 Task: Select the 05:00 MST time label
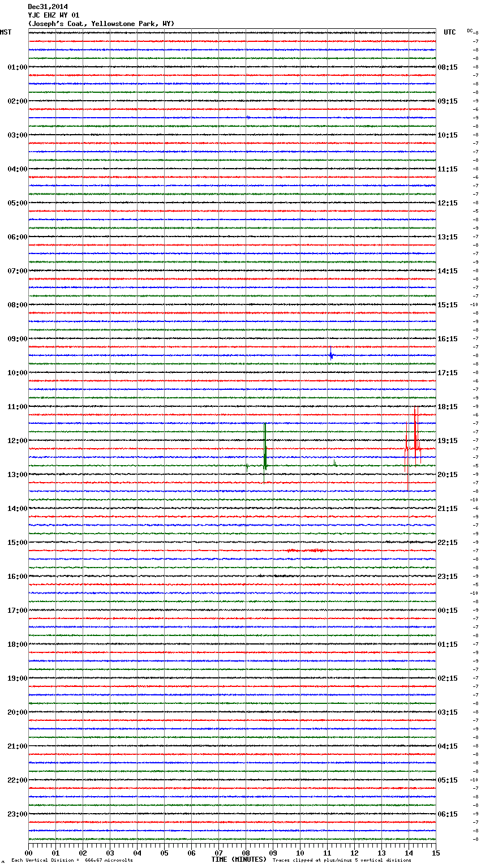18,203
